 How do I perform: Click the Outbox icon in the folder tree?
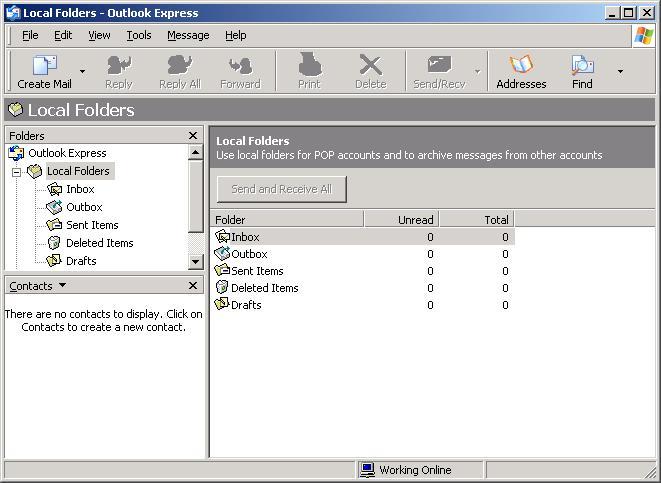point(54,207)
